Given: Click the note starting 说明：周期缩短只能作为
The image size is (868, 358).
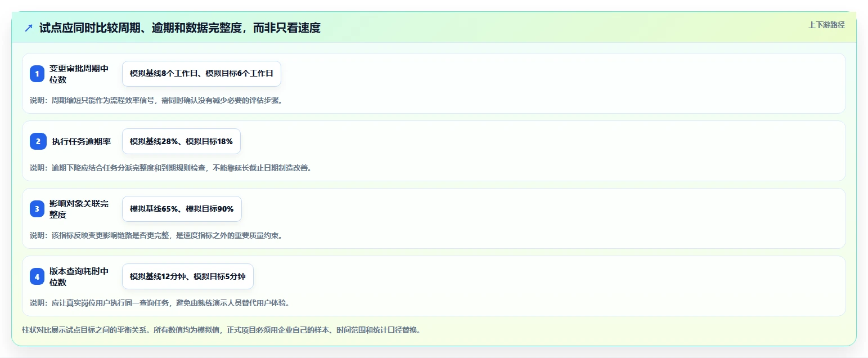Looking at the screenshot, I should pos(156,100).
